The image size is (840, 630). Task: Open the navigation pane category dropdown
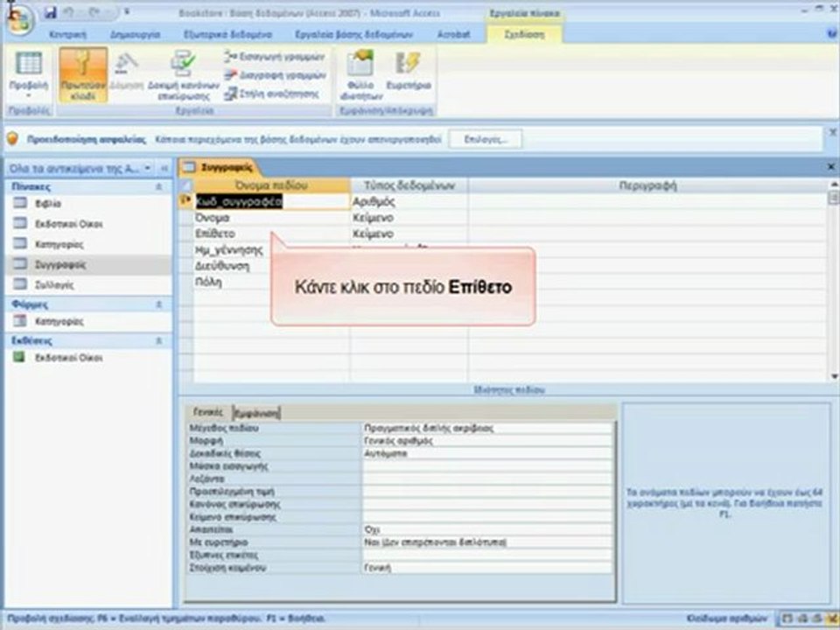pyautogui.click(x=147, y=168)
